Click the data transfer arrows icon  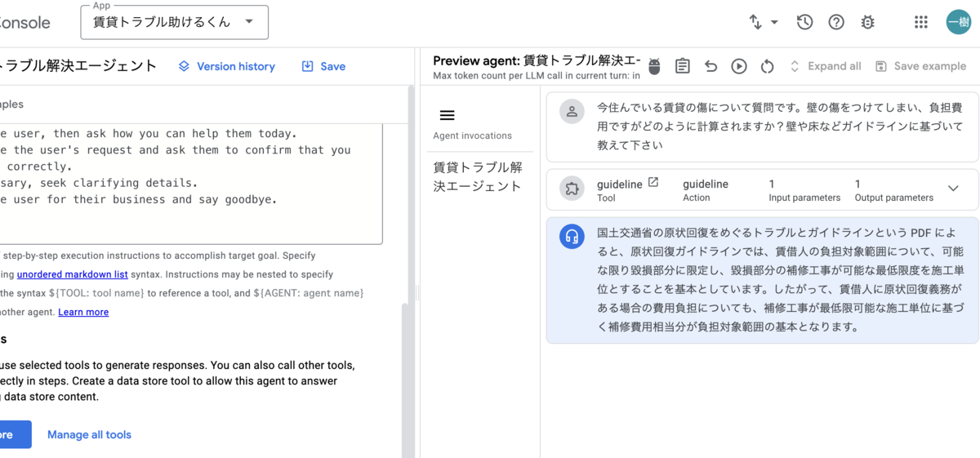(x=755, y=22)
